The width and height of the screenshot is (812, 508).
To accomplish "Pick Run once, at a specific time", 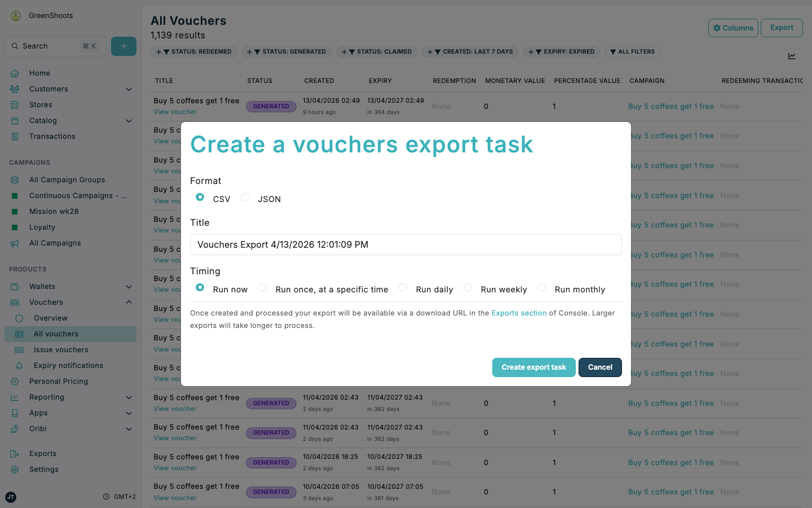I will 262,287.
